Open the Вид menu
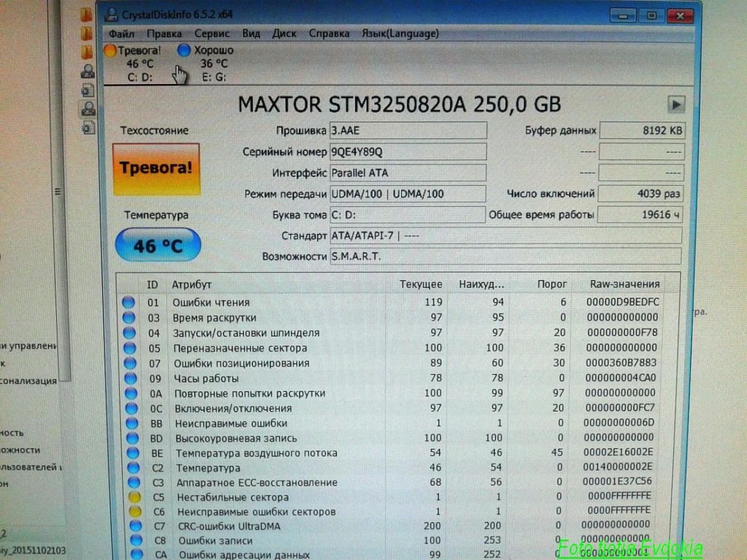Image resolution: width=747 pixels, height=560 pixels. [x=251, y=34]
